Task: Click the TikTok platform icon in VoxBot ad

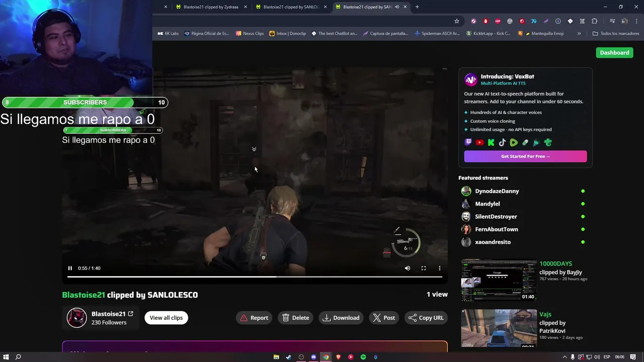Action: point(502,143)
